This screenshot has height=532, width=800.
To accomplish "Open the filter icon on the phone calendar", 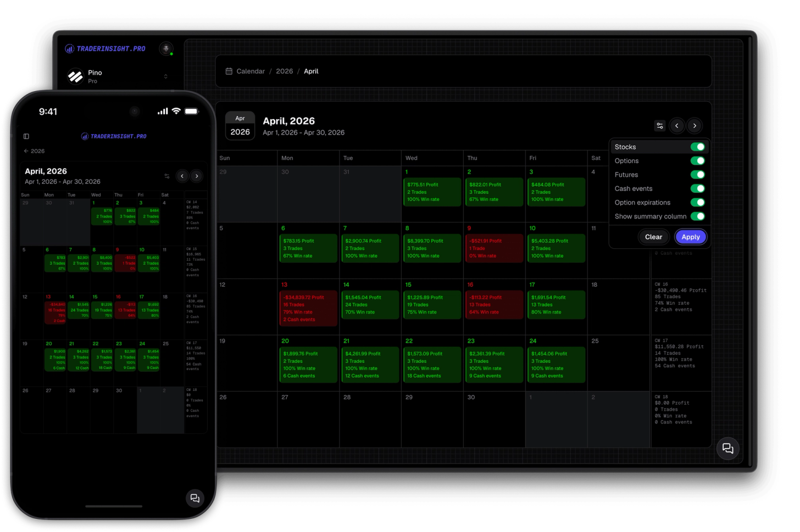I will point(167,175).
